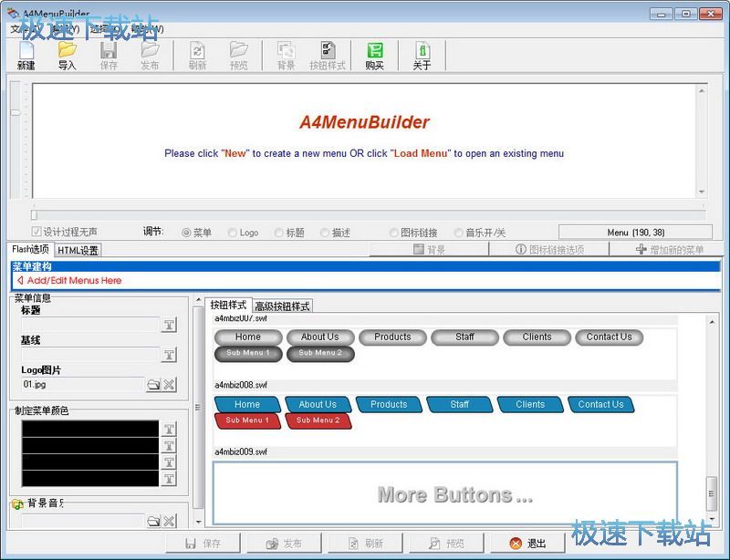
Task: Click the 增加新的菜单 button
Action: [x=669, y=250]
